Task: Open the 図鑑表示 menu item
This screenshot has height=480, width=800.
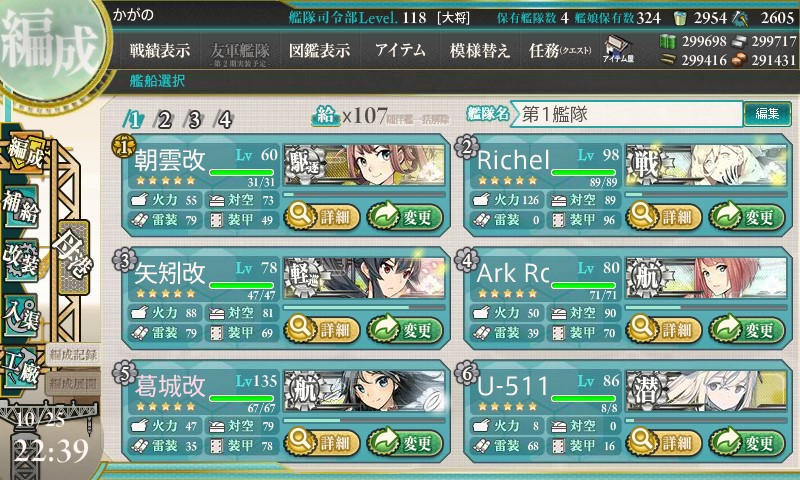Action: (x=319, y=50)
